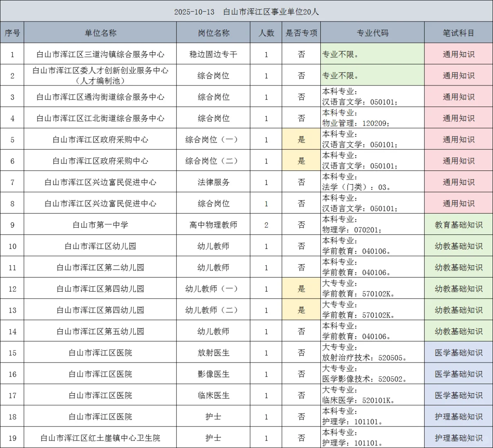The width and height of the screenshot is (493, 448).
Task: Click sequence number '19' cell
Action: pyautogui.click(x=12, y=438)
